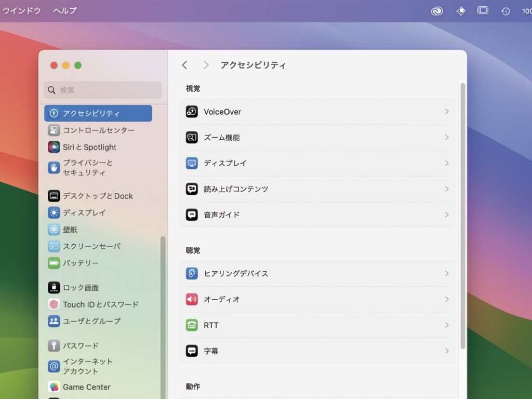Click the 視覚 section heading

(193, 88)
